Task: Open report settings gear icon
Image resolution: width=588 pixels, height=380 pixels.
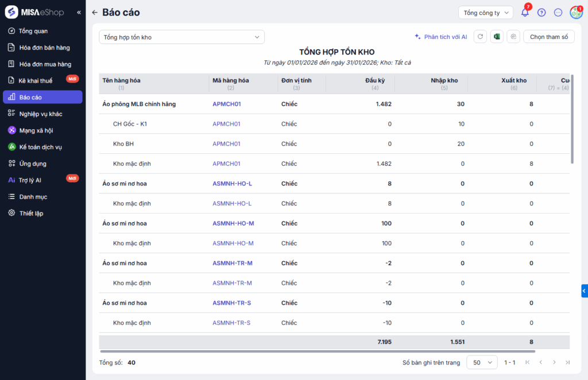Action: (514, 37)
